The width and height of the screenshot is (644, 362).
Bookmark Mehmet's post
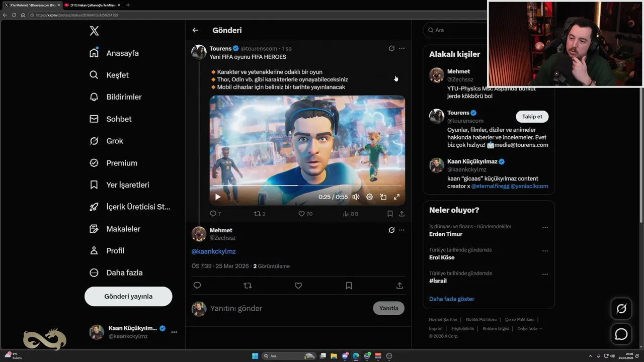coord(349,286)
